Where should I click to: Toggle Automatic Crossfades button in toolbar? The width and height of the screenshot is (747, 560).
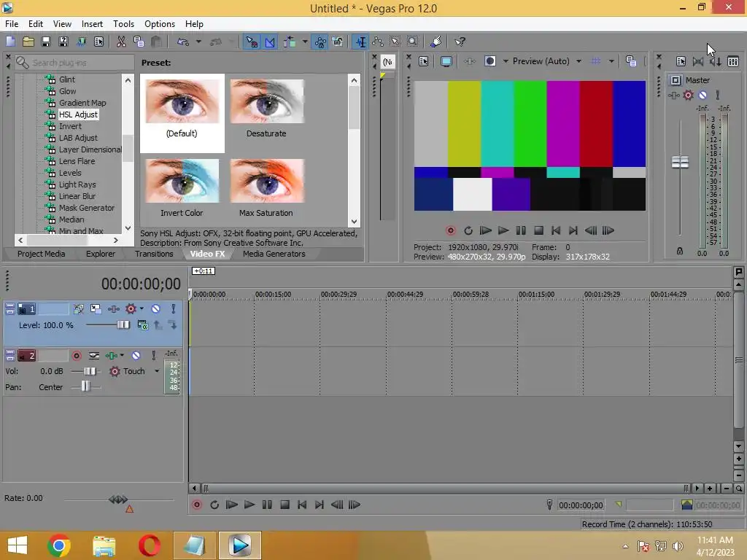[x=270, y=42]
